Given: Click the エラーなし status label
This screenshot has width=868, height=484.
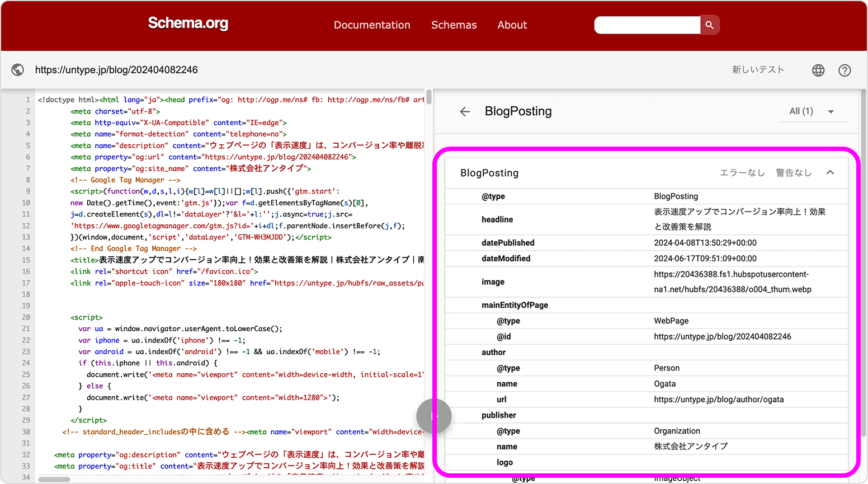Looking at the screenshot, I should coord(742,173).
